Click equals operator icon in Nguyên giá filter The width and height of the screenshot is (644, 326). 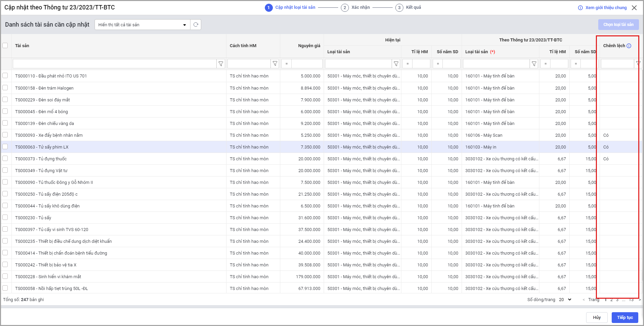pyautogui.click(x=287, y=64)
